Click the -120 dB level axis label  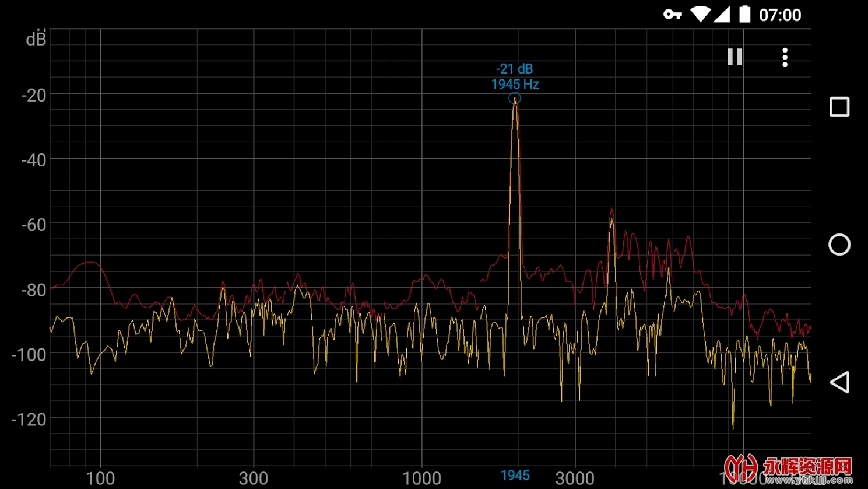pyautogui.click(x=29, y=419)
